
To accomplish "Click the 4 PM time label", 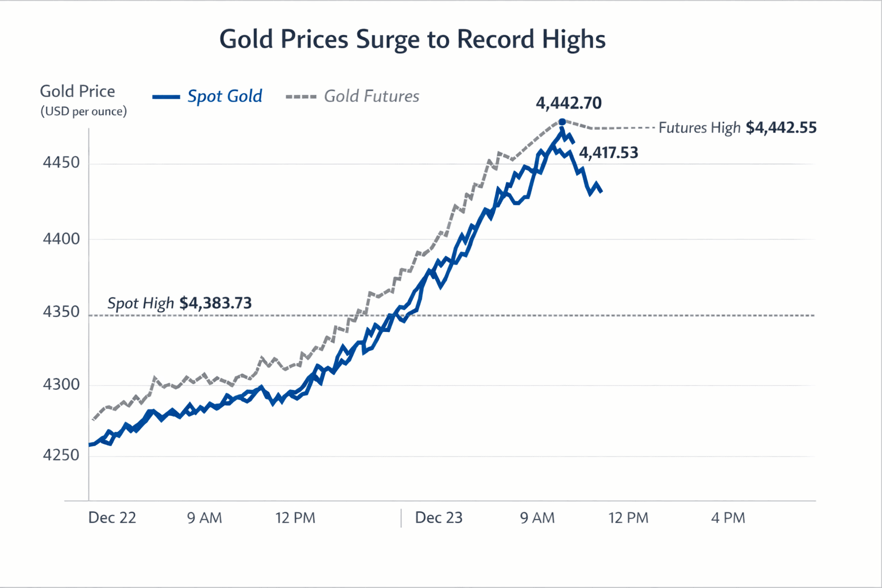I will (x=728, y=518).
